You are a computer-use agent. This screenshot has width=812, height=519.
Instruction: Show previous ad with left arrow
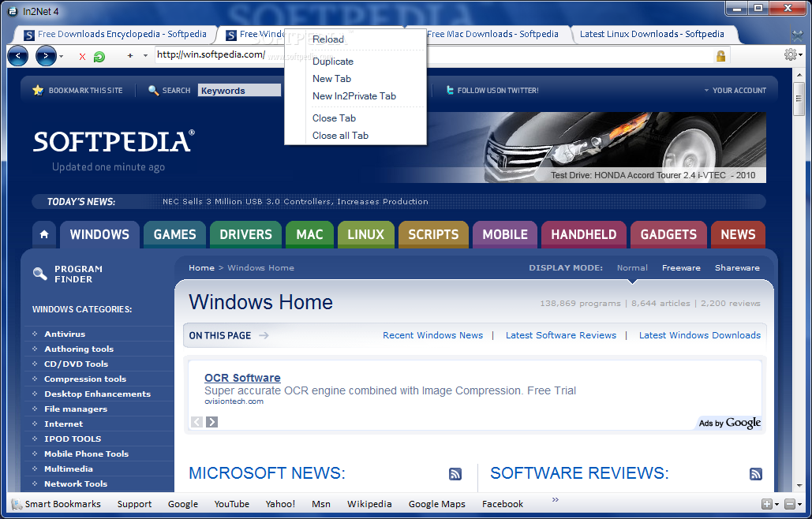point(196,422)
